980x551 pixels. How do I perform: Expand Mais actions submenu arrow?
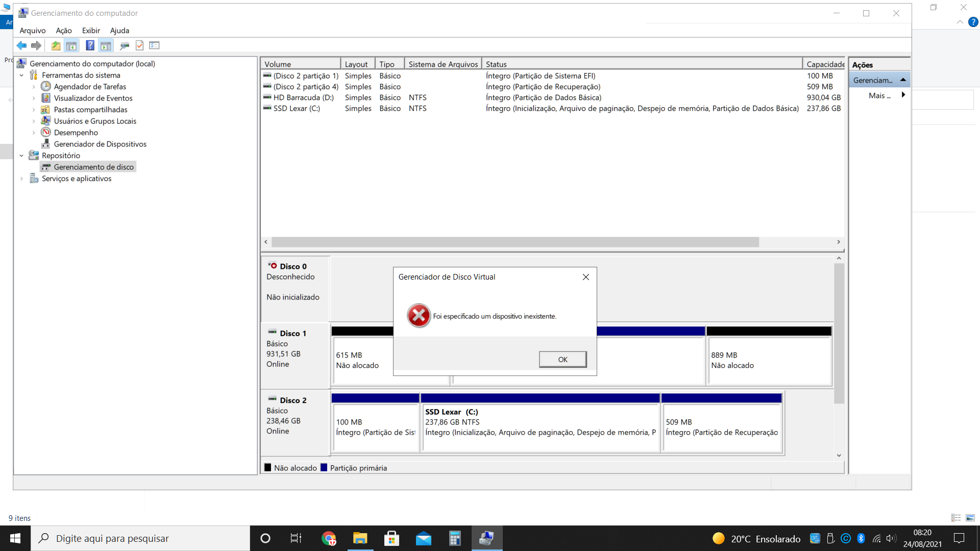point(903,95)
